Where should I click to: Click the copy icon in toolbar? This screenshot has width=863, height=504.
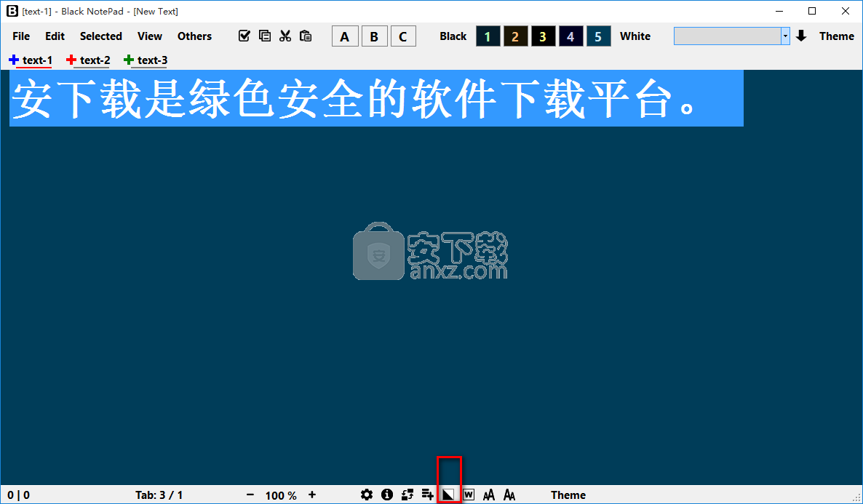pyautogui.click(x=265, y=36)
